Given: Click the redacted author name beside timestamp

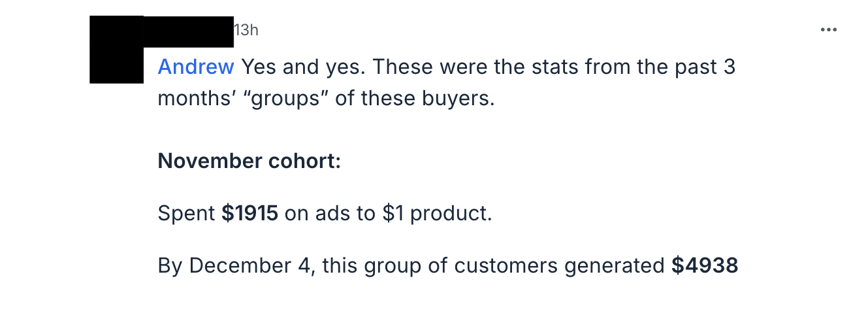Looking at the screenshot, I should pos(188,31).
